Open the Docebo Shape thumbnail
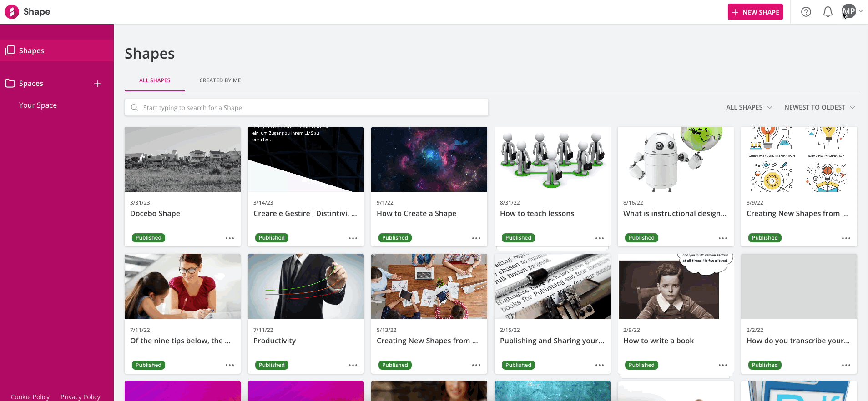 click(x=182, y=159)
